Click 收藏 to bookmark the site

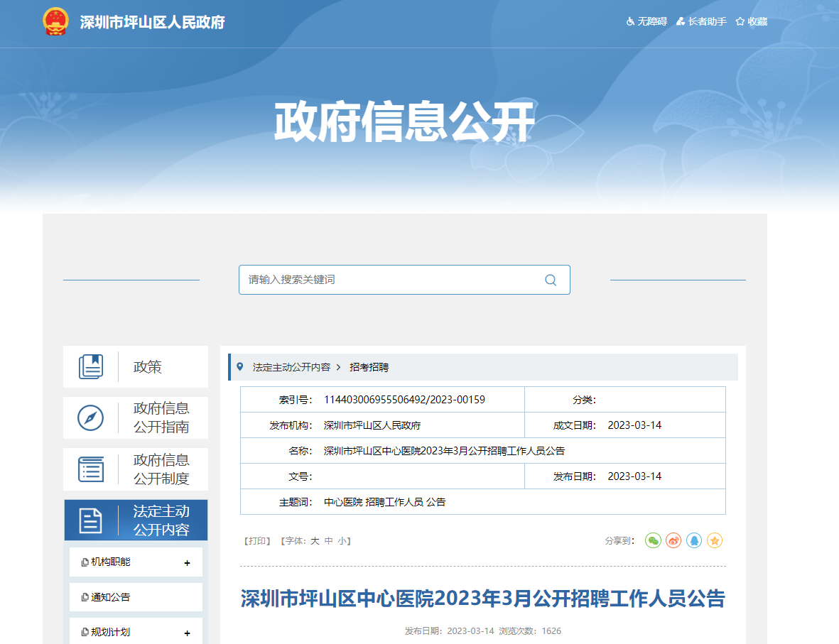pos(752,21)
